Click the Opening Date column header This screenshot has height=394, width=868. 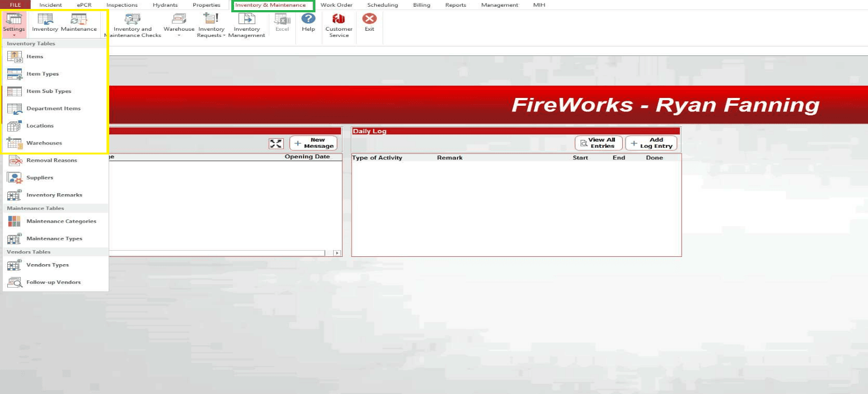click(307, 157)
